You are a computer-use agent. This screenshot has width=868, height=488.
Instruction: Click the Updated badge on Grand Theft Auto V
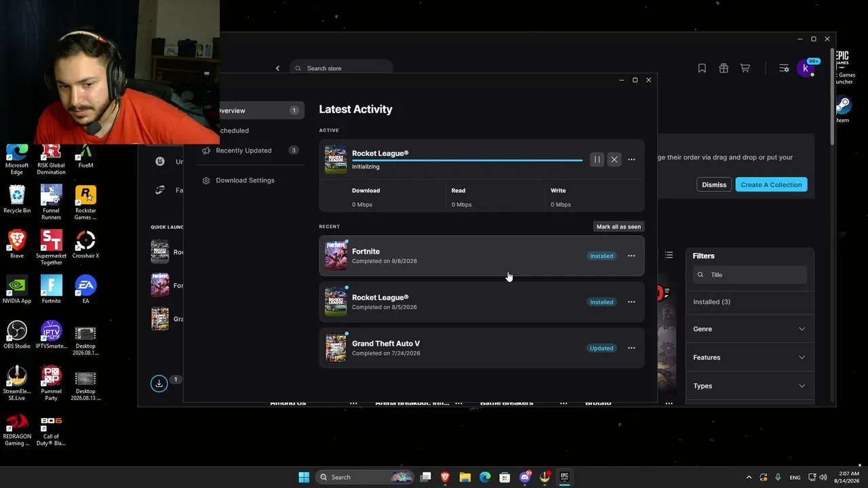(x=601, y=348)
